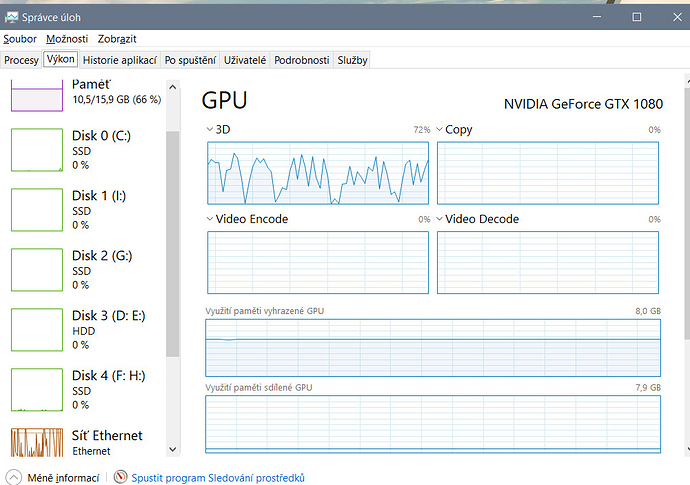The height and width of the screenshot is (485, 690).
Task: Open the Možnosti menu
Action: tap(67, 39)
